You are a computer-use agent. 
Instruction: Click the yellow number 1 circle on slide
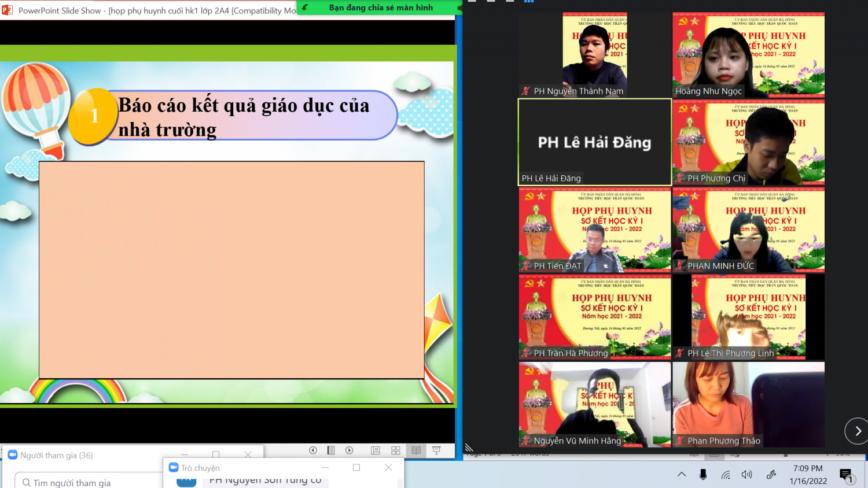point(94,116)
